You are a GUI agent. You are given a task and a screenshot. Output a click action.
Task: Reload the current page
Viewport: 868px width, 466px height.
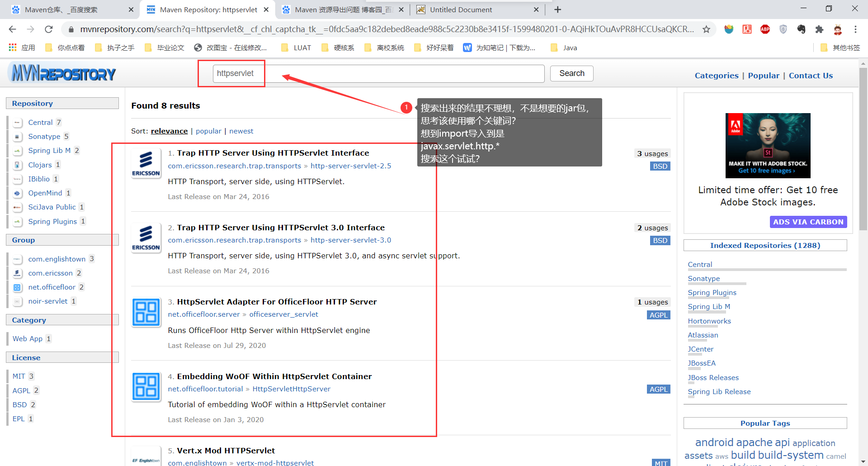tap(49, 29)
